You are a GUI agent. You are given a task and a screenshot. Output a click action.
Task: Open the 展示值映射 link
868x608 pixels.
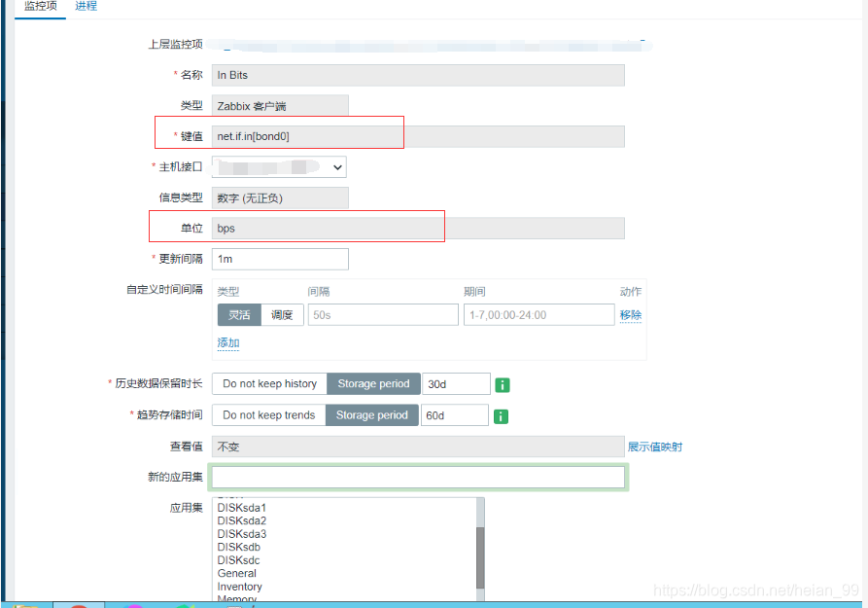point(655,447)
